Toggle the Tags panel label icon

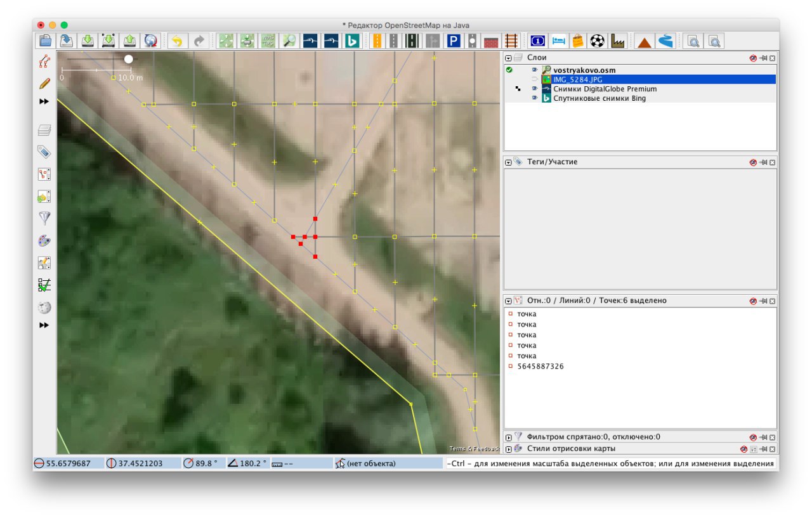coord(44,152)
